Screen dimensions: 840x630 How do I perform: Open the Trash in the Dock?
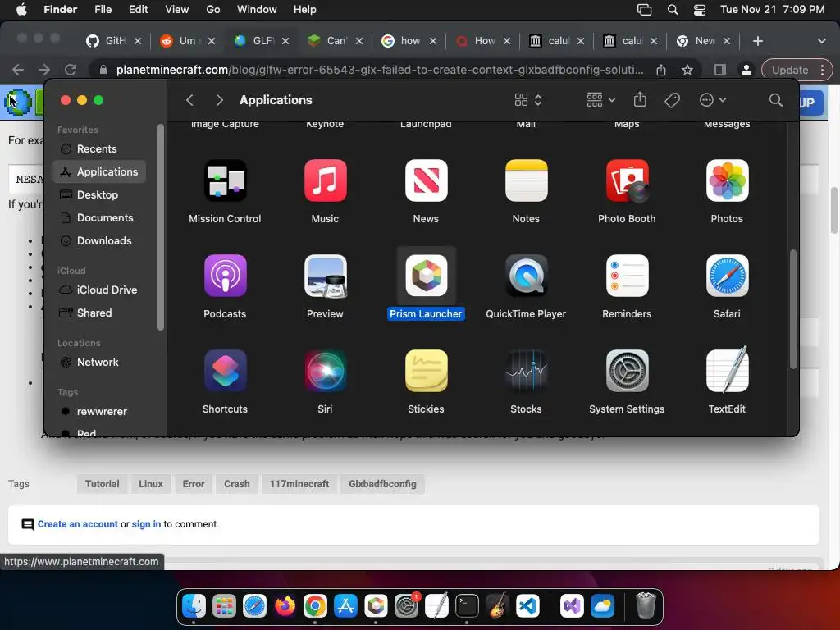[646, 605]
